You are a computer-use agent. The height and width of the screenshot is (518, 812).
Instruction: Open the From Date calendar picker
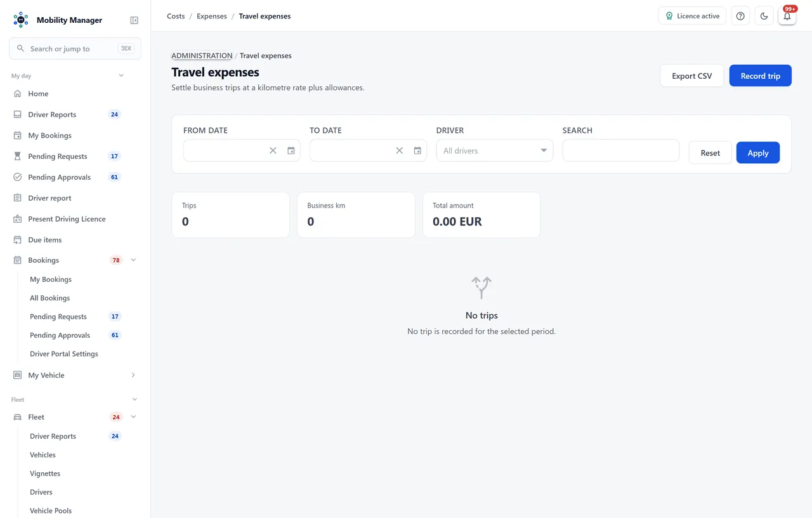tap(291, 150)
